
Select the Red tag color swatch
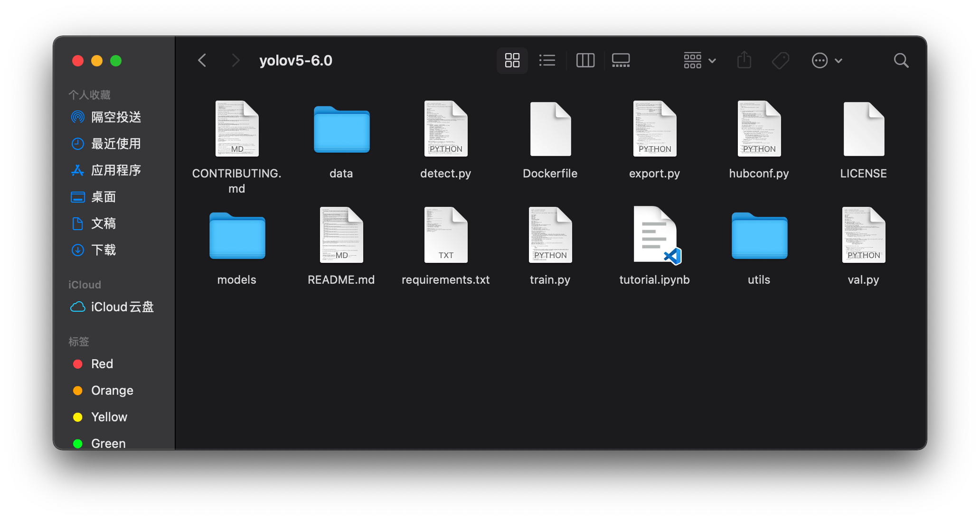(78, 364)
